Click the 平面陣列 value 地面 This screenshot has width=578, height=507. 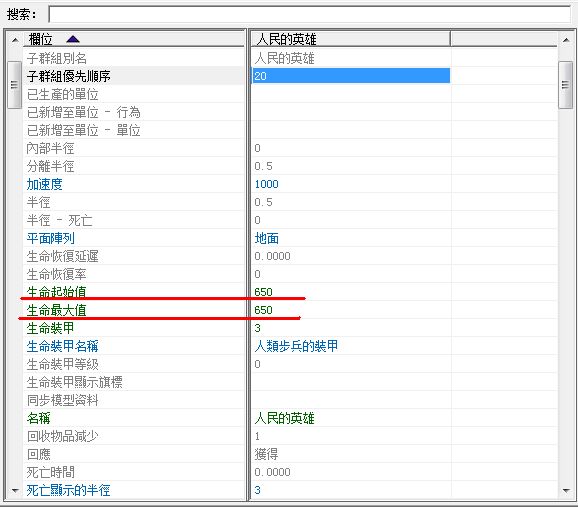tap(267, 238)
